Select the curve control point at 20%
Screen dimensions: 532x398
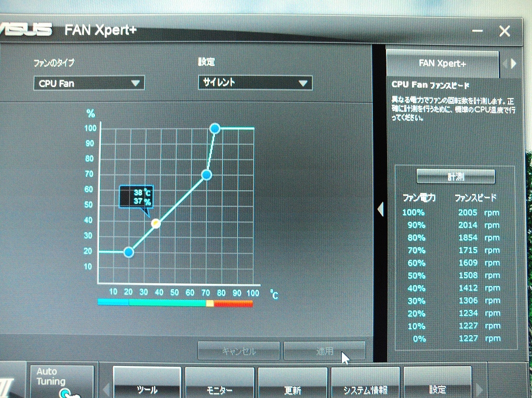[129, 252]
